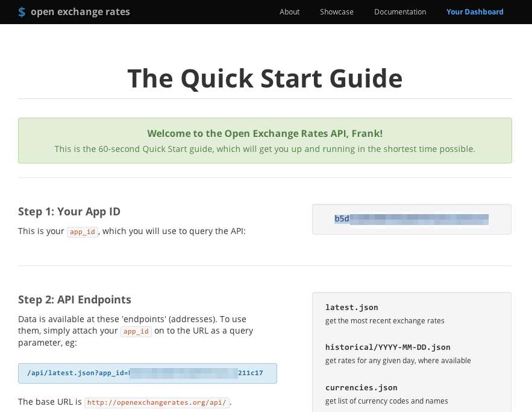Open the Showcase page
The image size is (532, 412).
(337, 12)
